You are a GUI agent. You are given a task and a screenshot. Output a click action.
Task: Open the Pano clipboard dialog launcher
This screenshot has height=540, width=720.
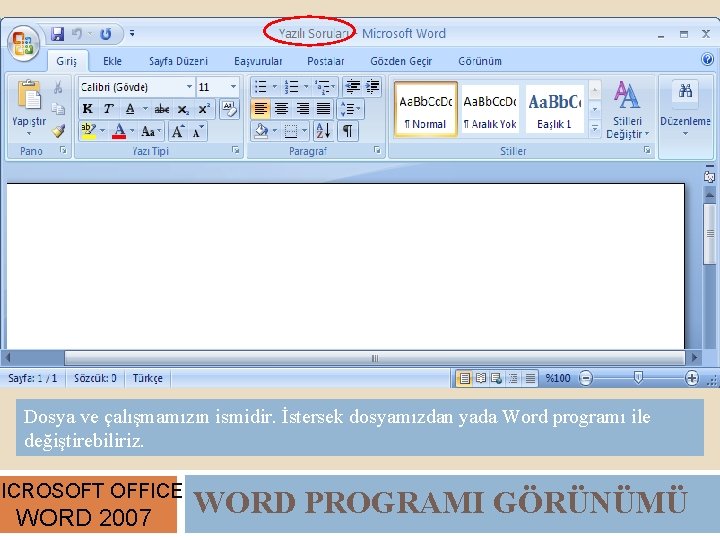coord(63,150)
